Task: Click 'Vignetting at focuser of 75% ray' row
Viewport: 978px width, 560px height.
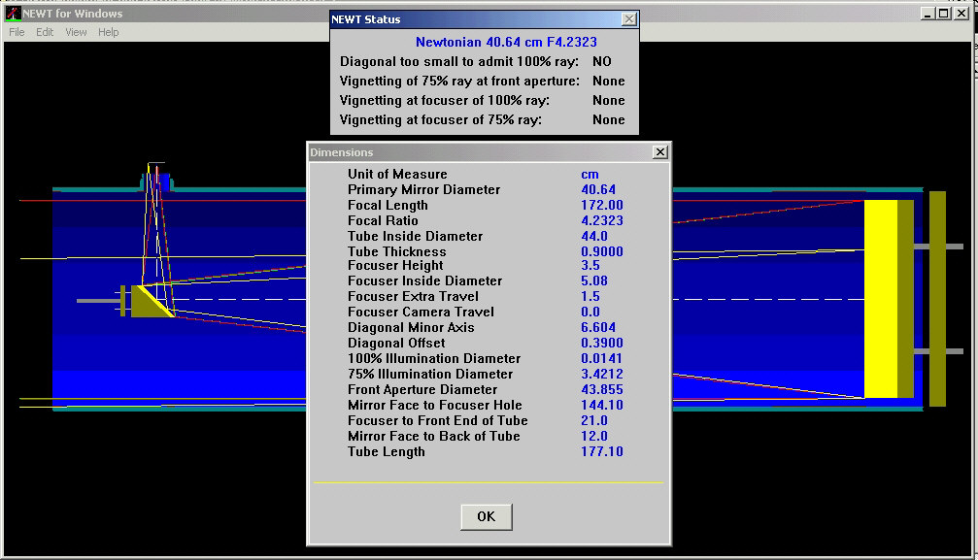Action: [x=482, y=119]
